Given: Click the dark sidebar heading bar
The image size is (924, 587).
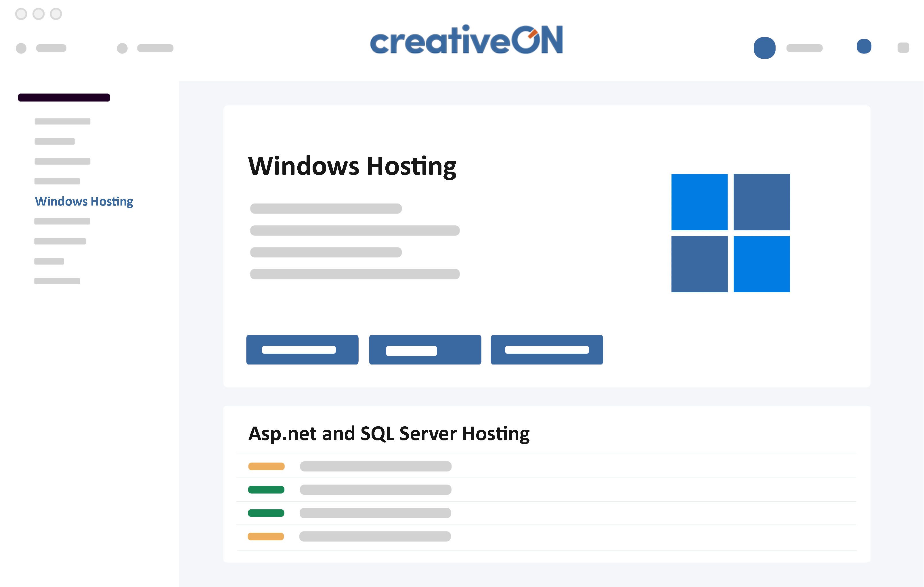Looking at the screenshot, I should point(64,97).
